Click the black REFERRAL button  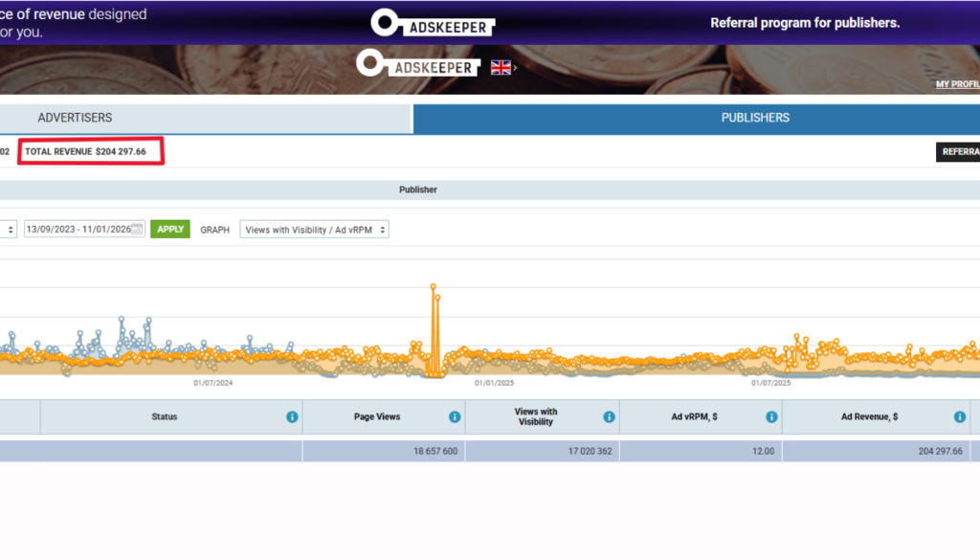pyautogui.click(x=958, y=151)
